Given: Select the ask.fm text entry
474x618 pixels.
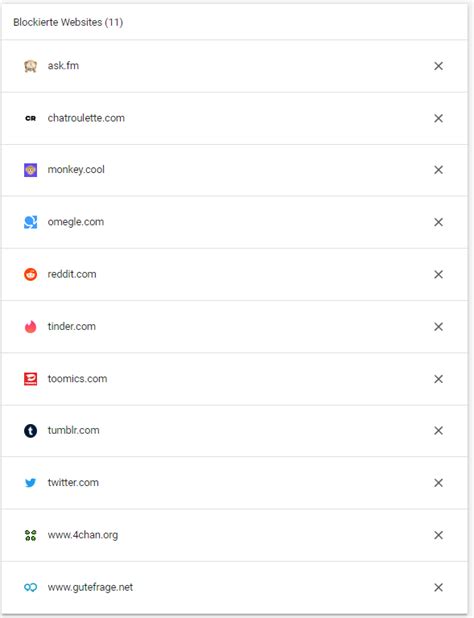Looking at the screenshot, I should [63, 65].
